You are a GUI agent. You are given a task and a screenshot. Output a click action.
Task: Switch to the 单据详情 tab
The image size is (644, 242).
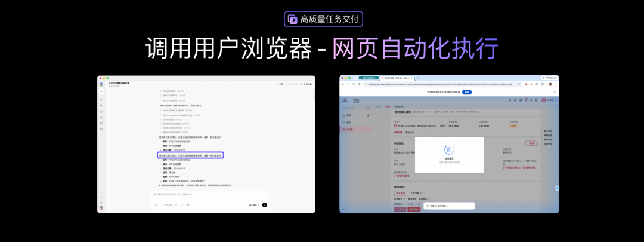pyautogui.click(x=398, y=133)
